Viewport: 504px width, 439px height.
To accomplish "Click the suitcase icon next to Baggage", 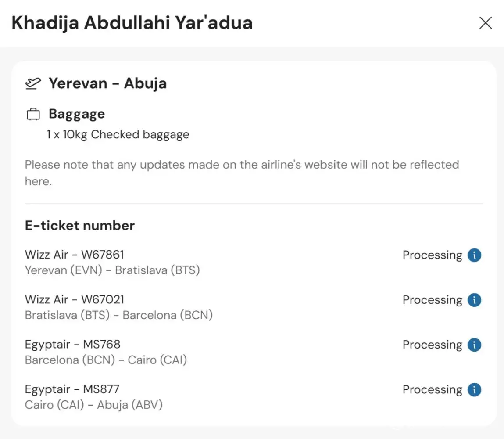I will coord(33,115).
